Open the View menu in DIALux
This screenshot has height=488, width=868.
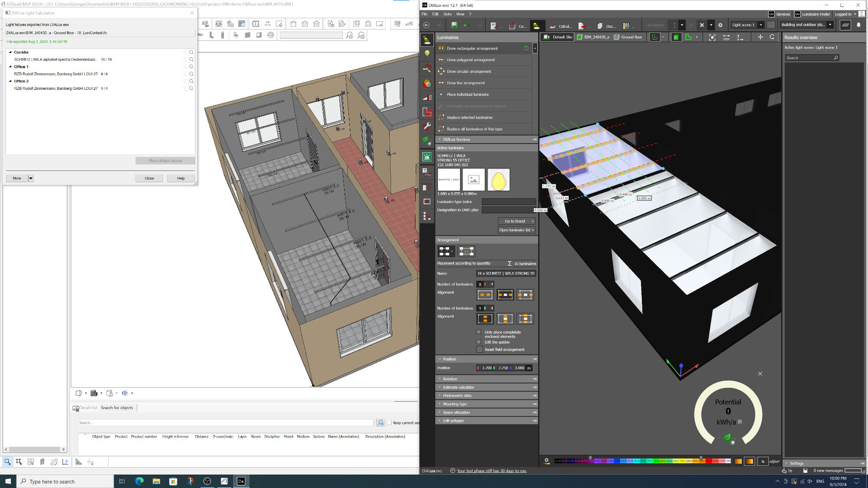pos(460,14)
